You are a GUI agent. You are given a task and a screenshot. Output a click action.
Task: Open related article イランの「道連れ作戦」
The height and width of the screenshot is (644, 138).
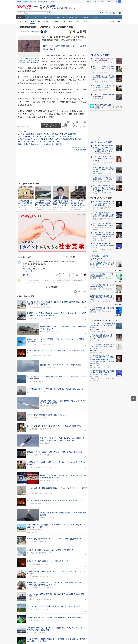click(x=47, y=134)
